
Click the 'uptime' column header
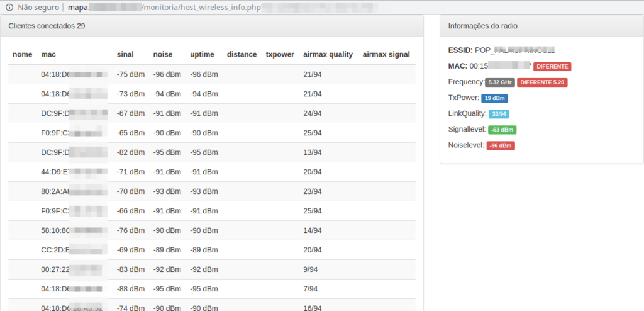coord(202,55)
